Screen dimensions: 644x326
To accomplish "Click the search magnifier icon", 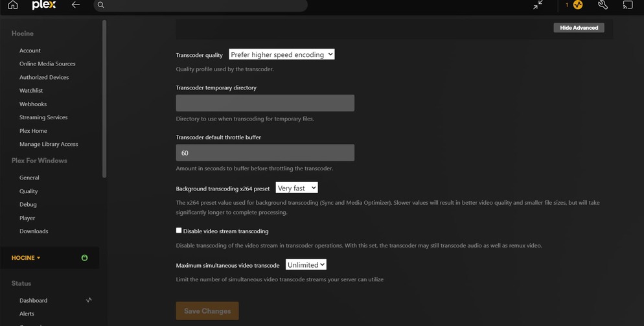I will coord(100,5).
